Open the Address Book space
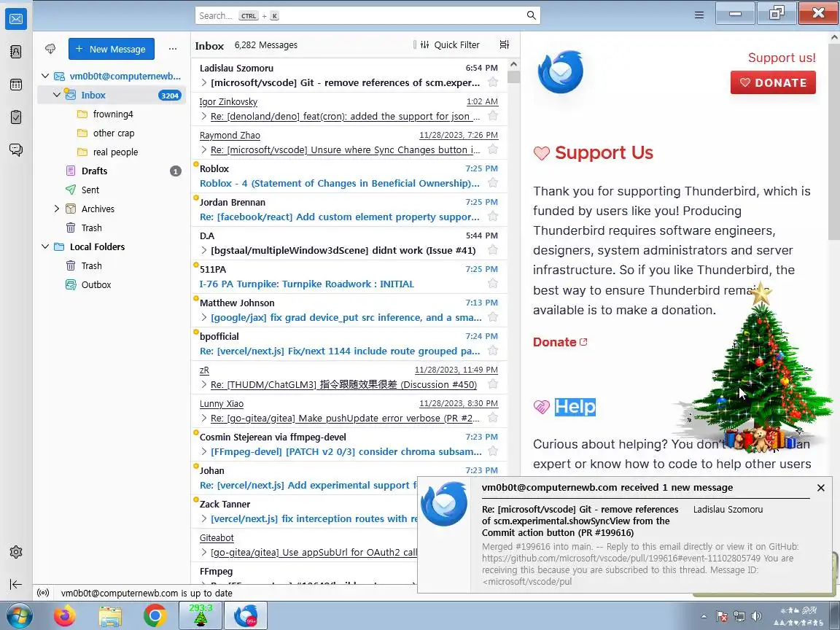This screenshot has height=630, width=840. click(x=16, y=52)
